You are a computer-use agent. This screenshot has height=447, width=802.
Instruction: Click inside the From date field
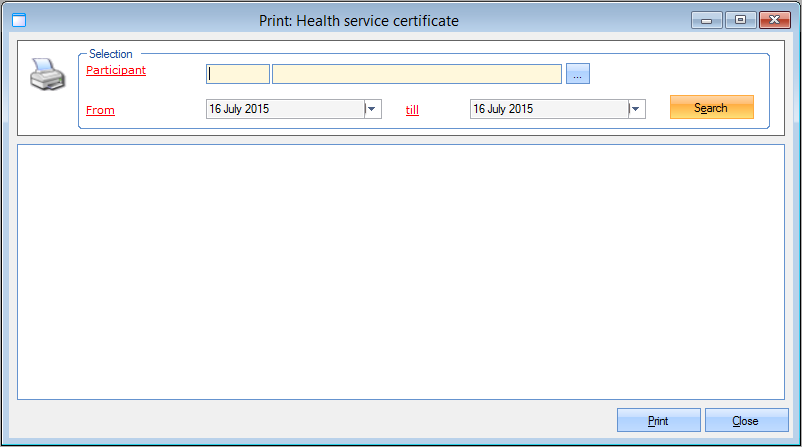pyautogui.click(x=284, y=109)
